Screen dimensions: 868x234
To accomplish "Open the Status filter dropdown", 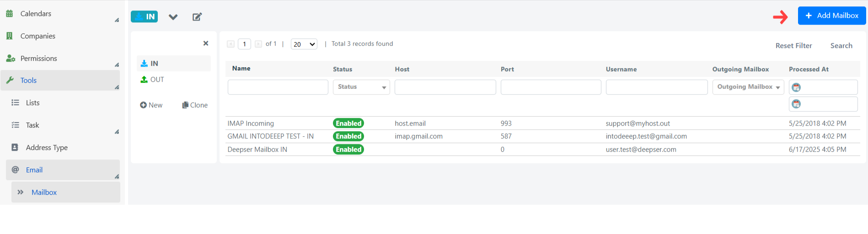I will click(361, 87).
